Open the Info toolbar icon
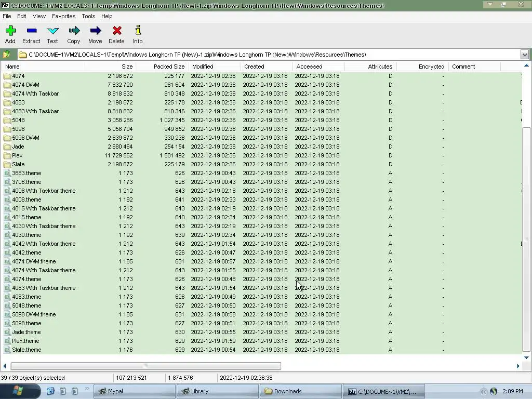Screen dimensions: 532x399 138,30
